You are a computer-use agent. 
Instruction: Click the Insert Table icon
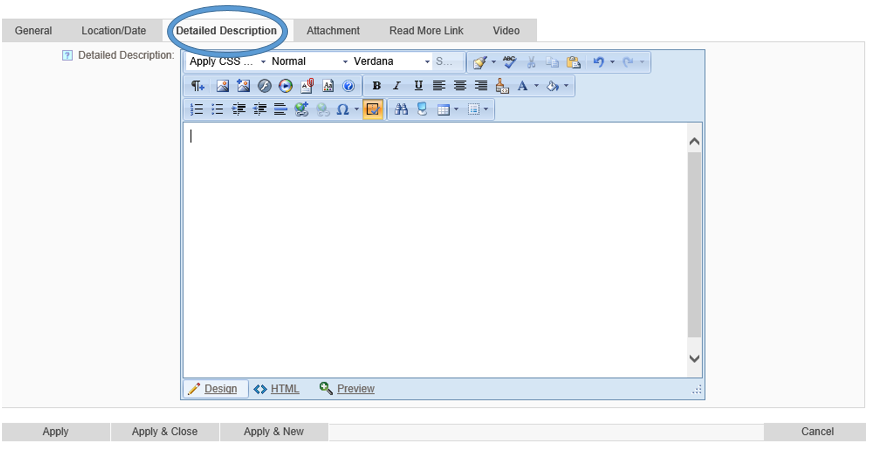coord(443,109)
